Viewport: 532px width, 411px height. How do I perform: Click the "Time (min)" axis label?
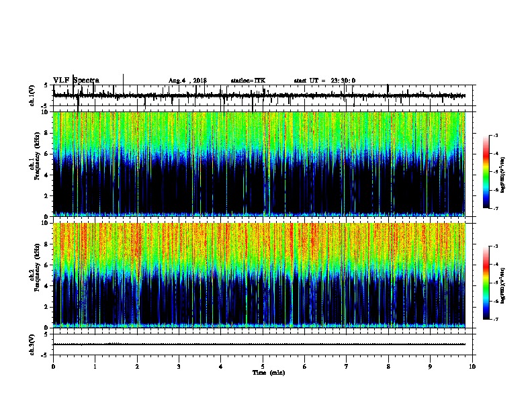269,373
